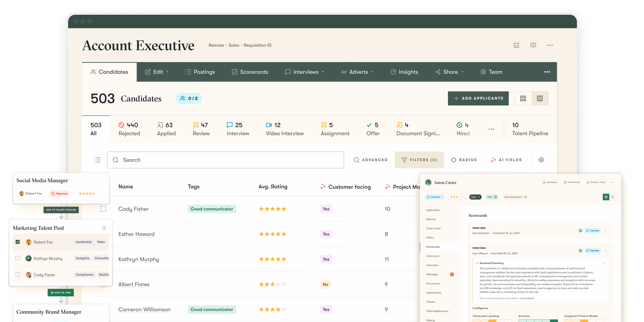Click the candidate Search field

[x=226, y=160]
